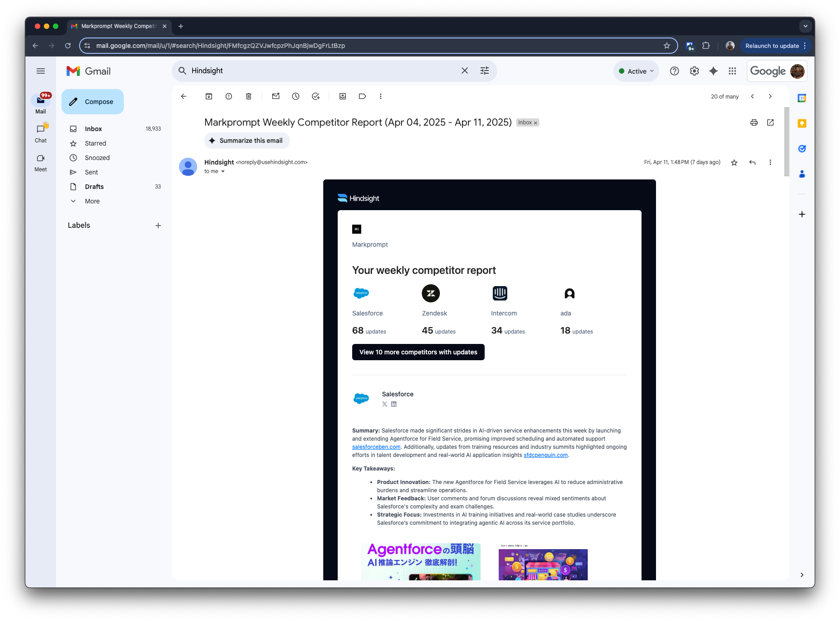Open email in a new window

pyautogui.click(x=770, y=122)
